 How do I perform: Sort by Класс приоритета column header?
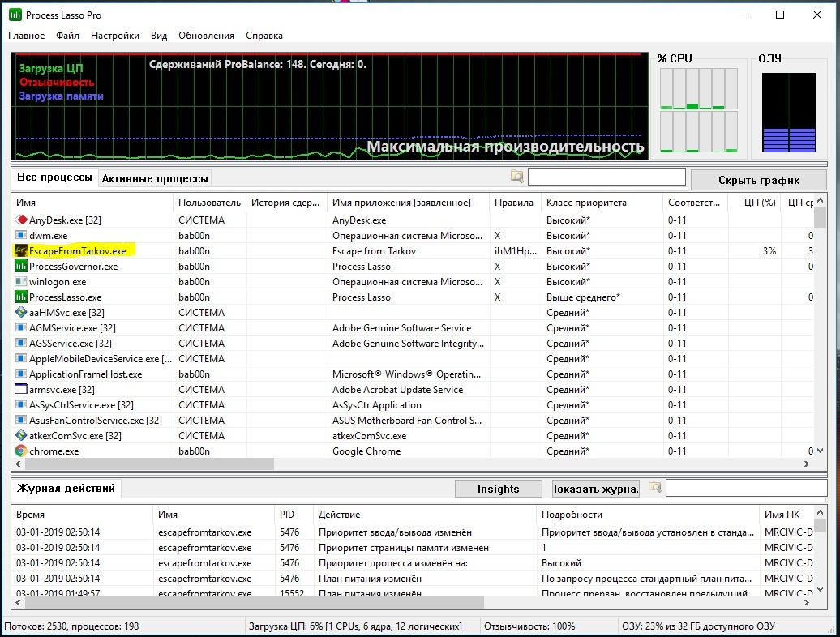click(602, 203)
